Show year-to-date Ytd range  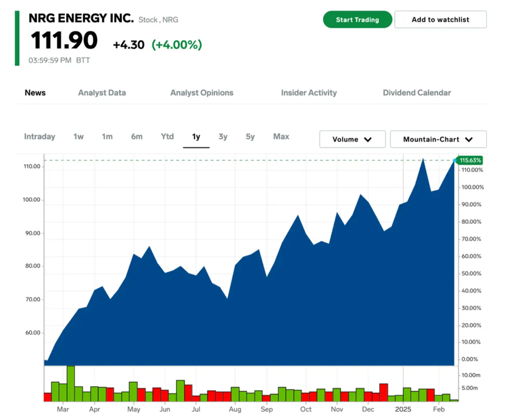click(x=167, y=136)
